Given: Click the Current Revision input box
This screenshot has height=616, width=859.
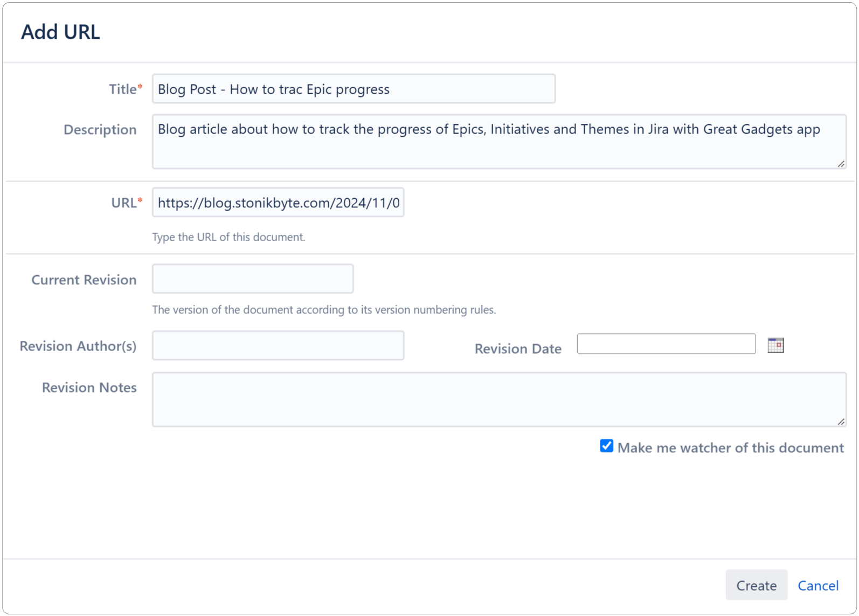Looking at the screenshot, I should coord(253,279).
